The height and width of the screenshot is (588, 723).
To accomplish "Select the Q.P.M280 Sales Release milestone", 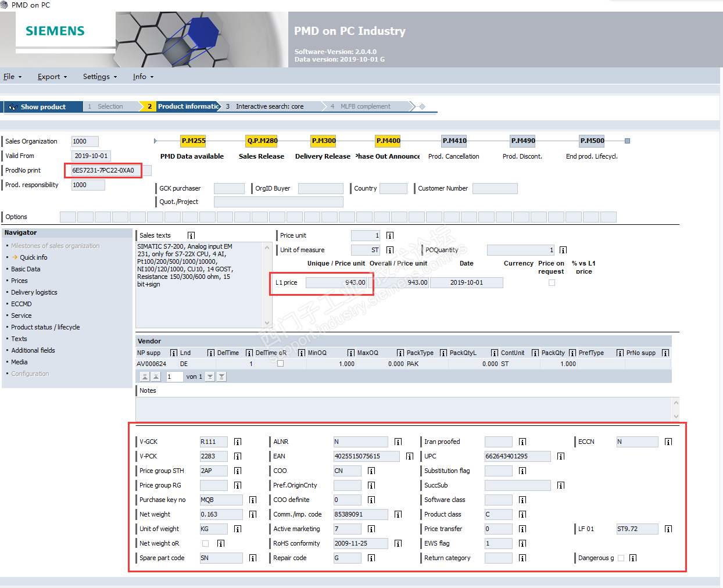I will point(262,141).
